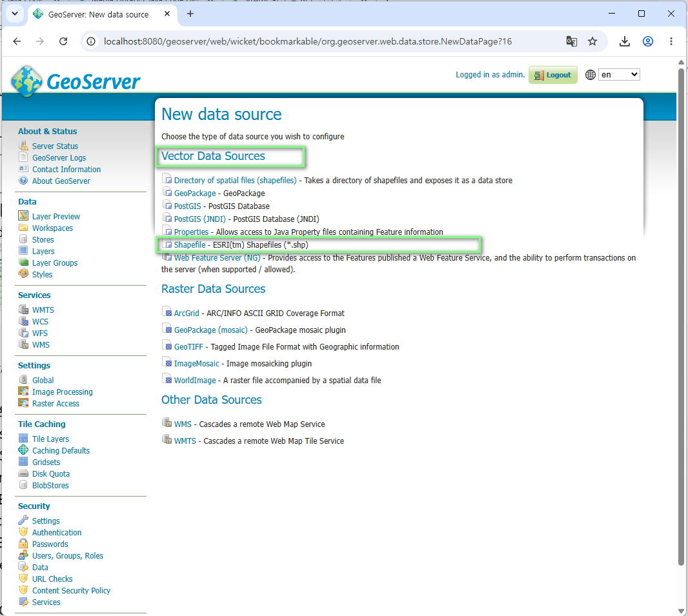Click the GeoServer Logs document icon

(x=23, y=157)
